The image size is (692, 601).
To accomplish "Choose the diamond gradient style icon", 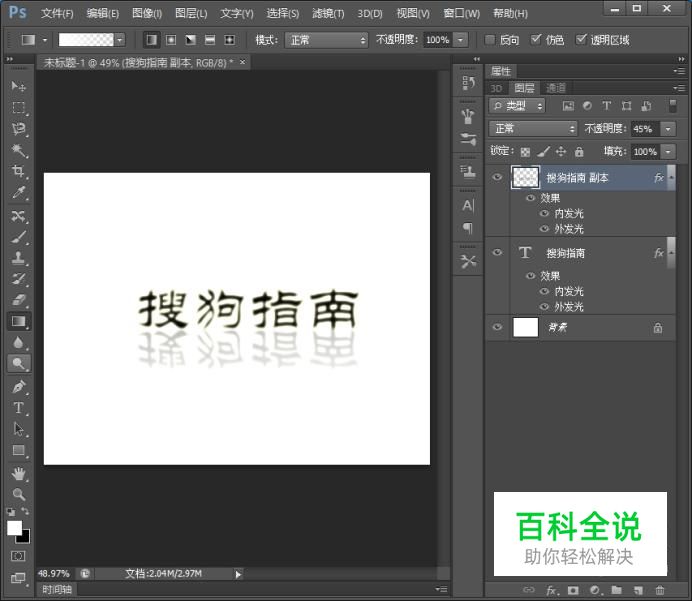I will 229,40.
